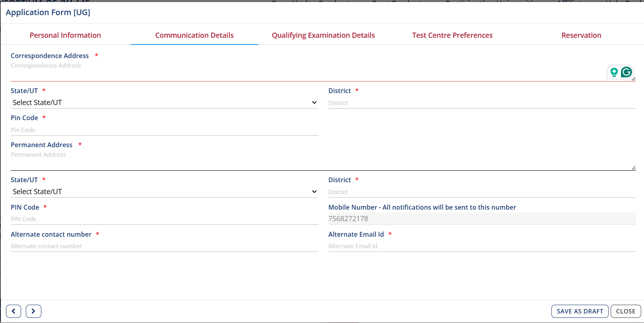Go to the Reservation tab
The width and height of the screenshot is (644, 323).
[581, 35]
